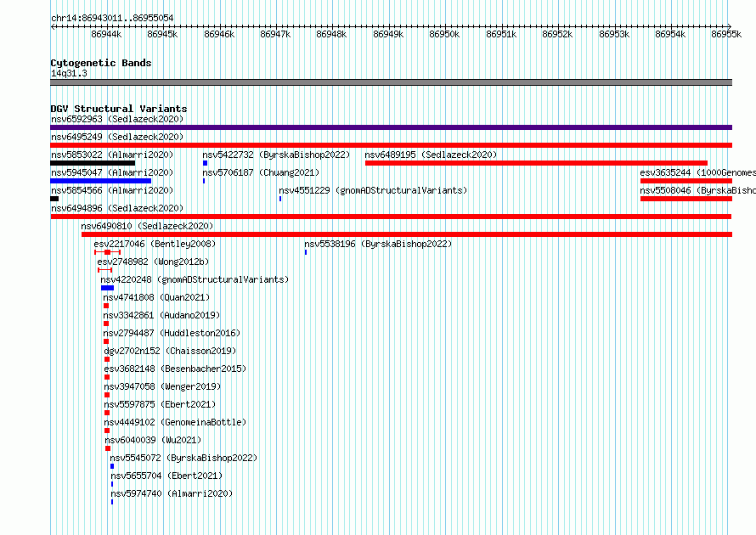Click the esv2217046 (Bentley2008) label
756x535 pixels.
[155, 244]
